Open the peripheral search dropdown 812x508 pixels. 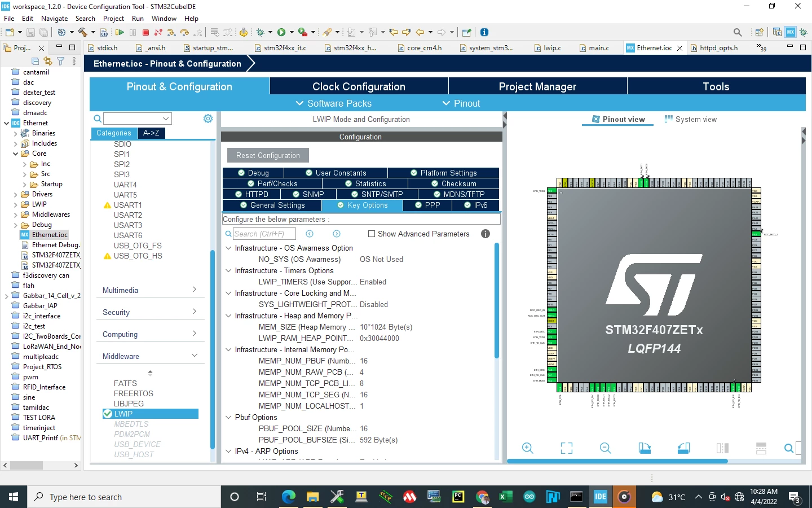166,119
